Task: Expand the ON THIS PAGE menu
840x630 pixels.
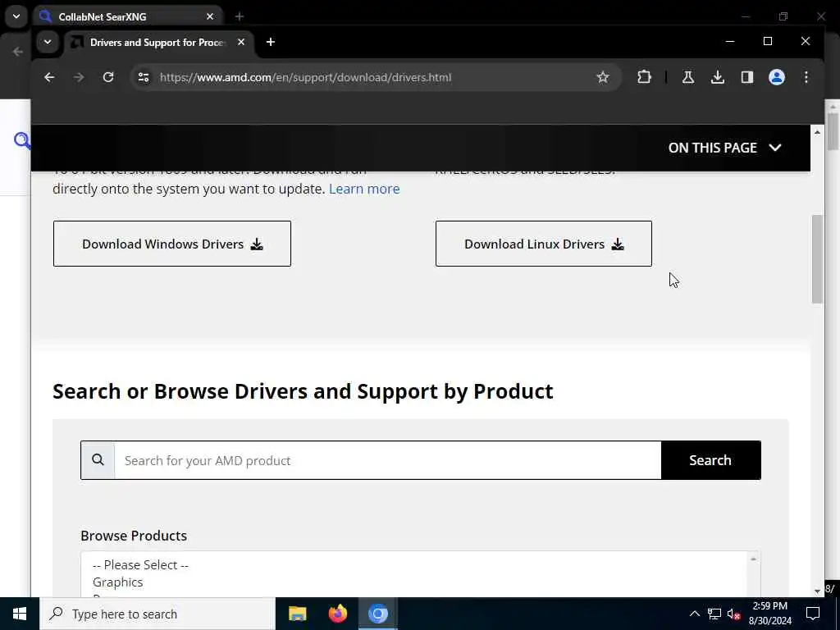Action: tap(724, 148)
